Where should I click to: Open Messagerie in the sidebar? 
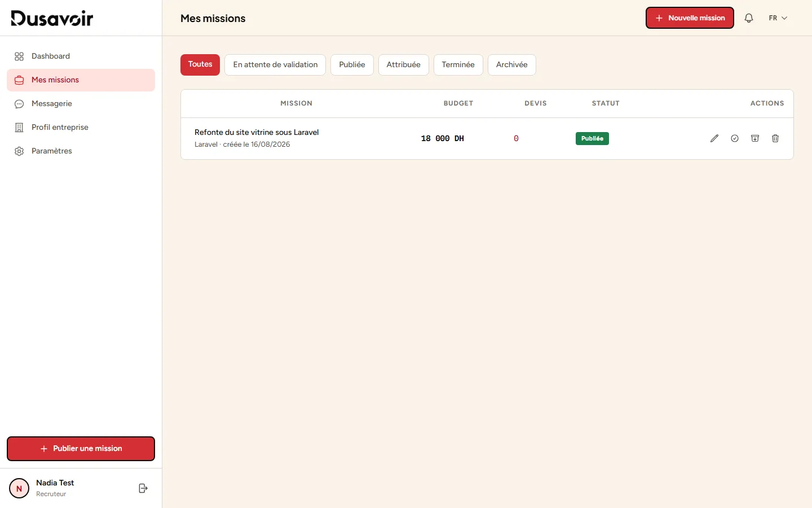click(x=81, y=104)
